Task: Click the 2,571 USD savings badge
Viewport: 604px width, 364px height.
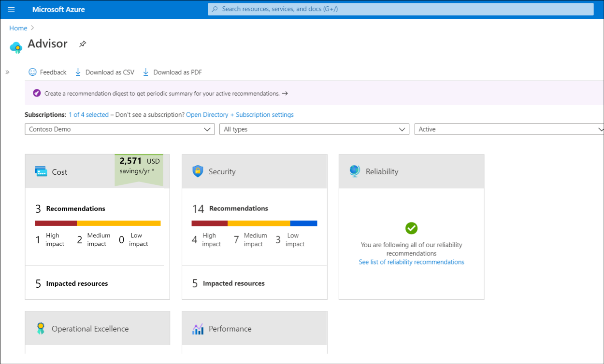Action: pos(139,169)
